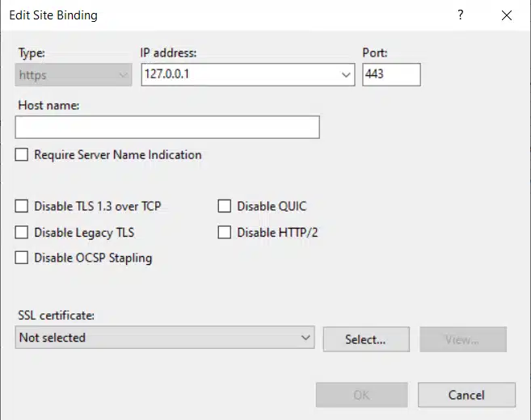Click the View... certificate button

[463, 339]
